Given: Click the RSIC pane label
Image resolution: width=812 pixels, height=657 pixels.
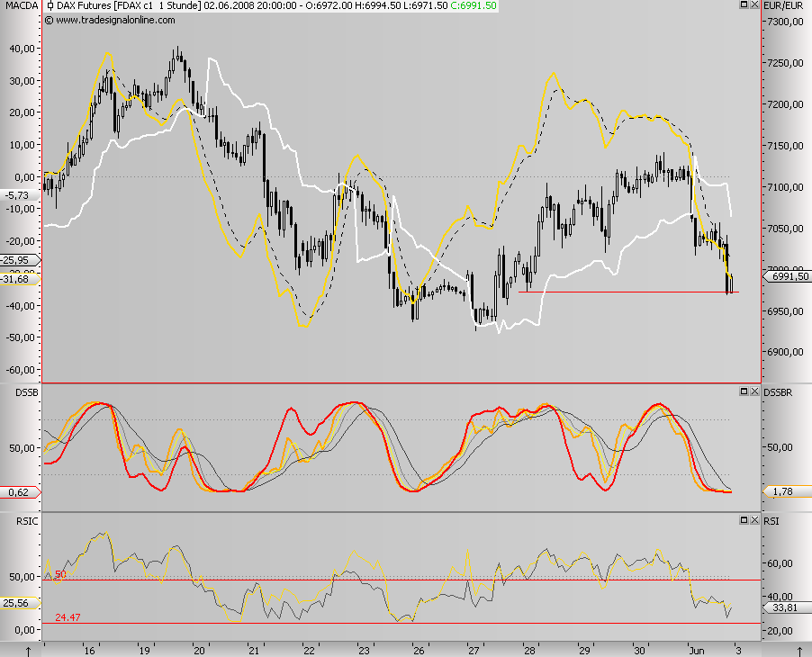Looking at the screenshot, I should 27,521.
